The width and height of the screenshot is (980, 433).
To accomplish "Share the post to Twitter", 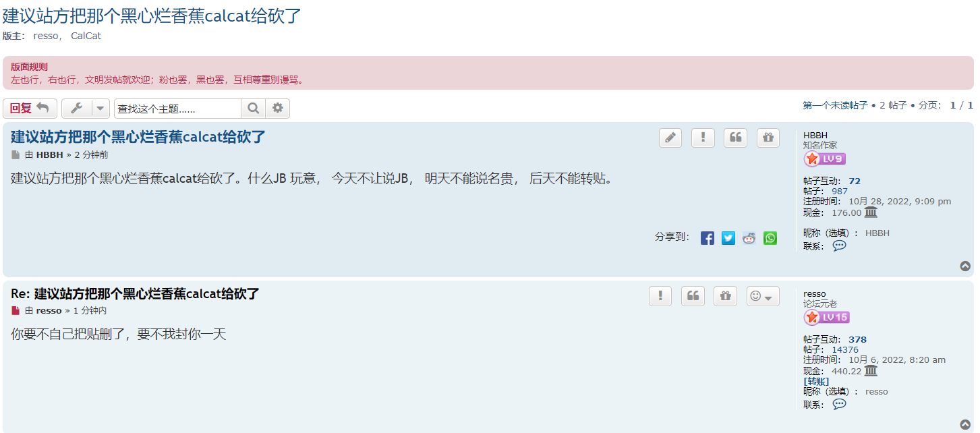I will tap(728, 238).
